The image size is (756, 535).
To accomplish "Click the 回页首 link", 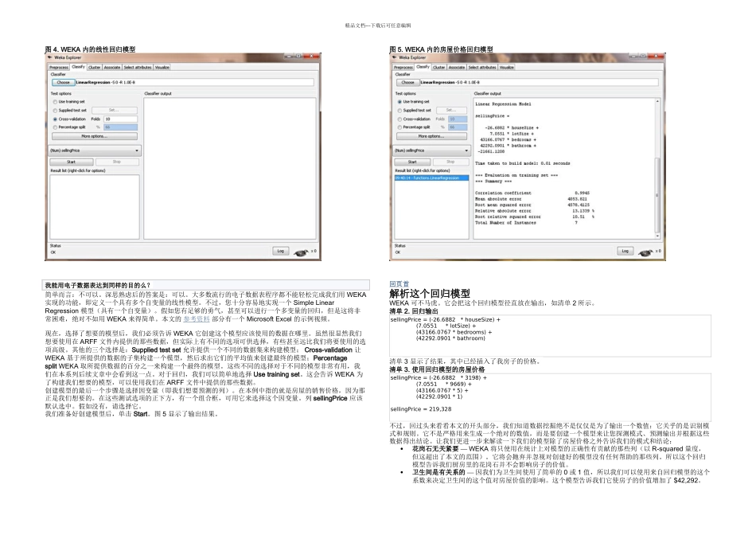I will point(399,284).
